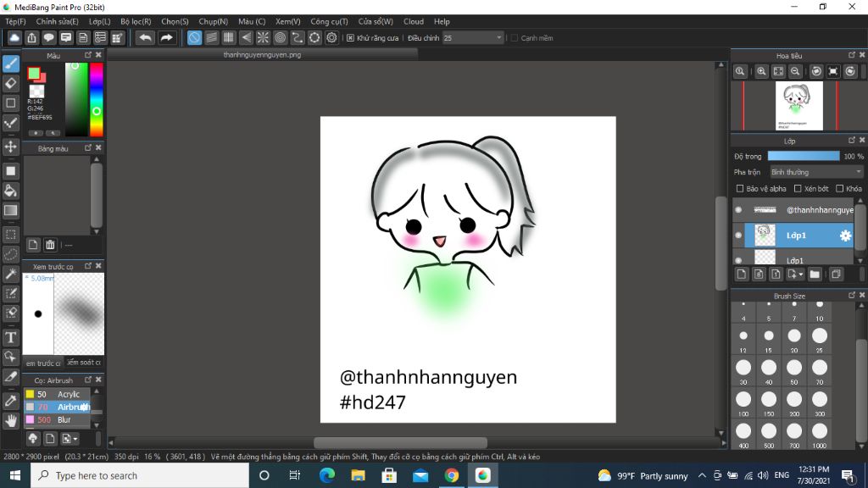Pop out the Hoa tiêu navigator panel
Image resolution: width=868 pixels, height=488 pixels.
[x=852, y=55]
